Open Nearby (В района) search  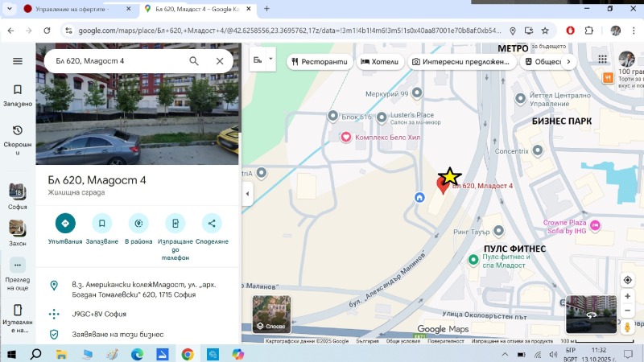[138, 223]
